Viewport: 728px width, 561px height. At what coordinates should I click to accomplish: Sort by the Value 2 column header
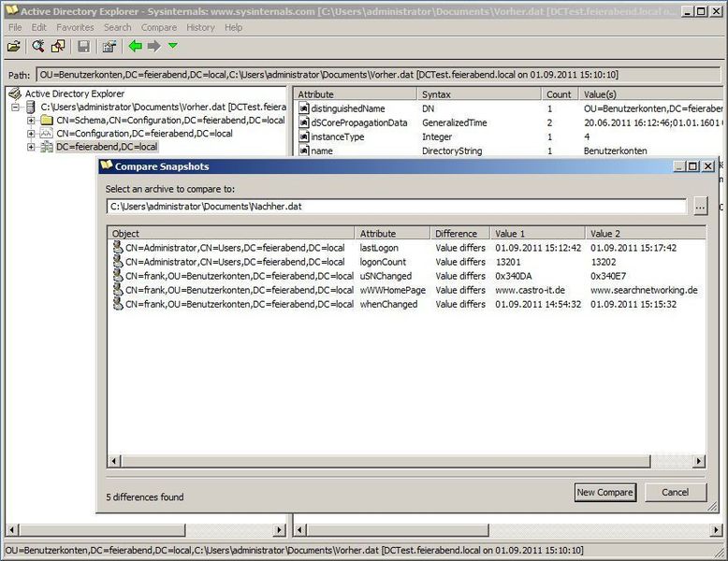coord(646,234)
